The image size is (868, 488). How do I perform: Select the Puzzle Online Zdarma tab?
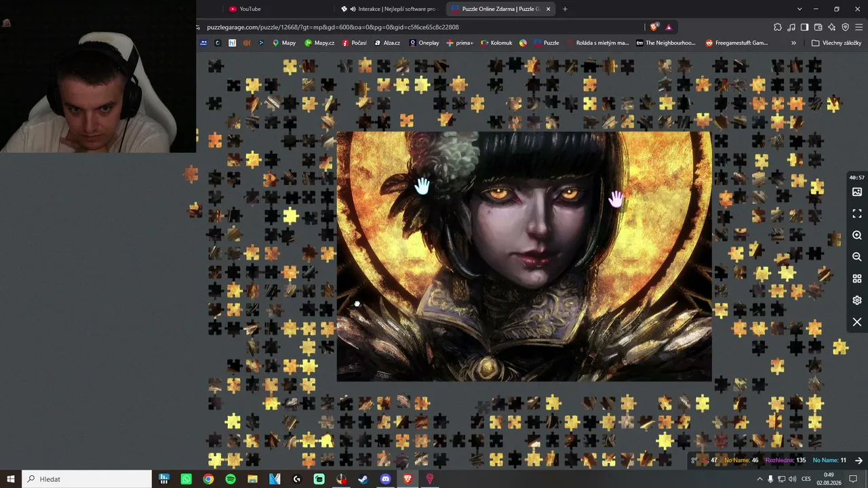(502, 9)
